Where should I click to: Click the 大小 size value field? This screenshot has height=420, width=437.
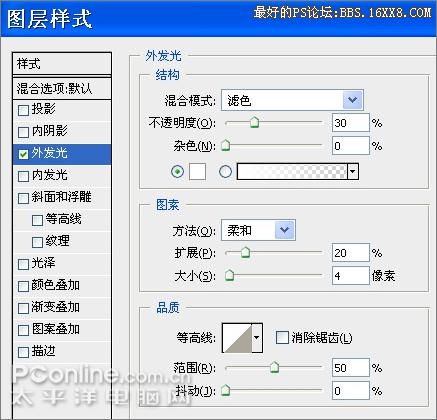351,275
